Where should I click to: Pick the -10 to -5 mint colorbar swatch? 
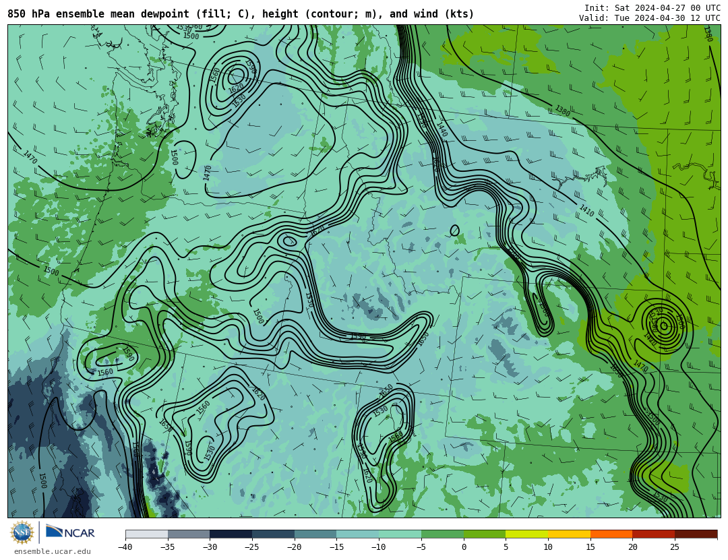[400, 534]
